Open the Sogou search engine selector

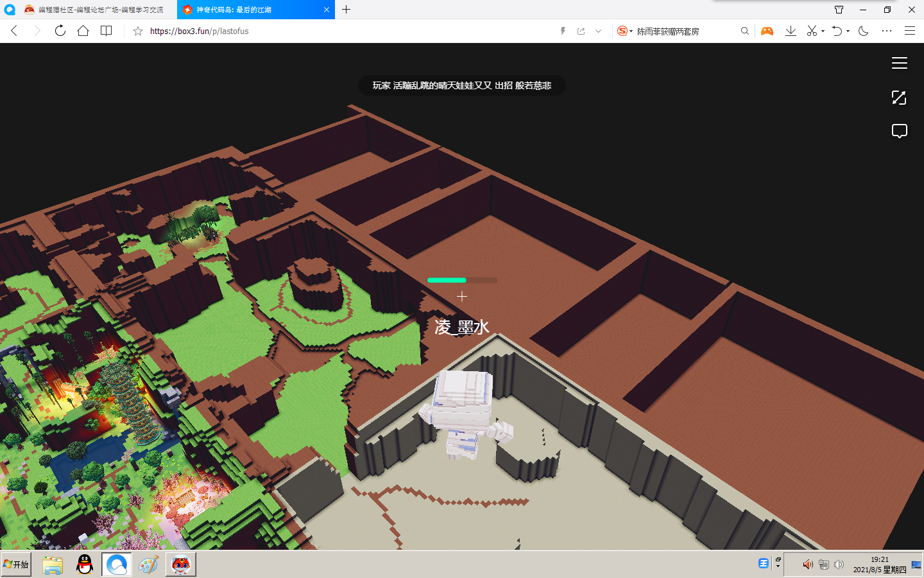pos(624,31)
